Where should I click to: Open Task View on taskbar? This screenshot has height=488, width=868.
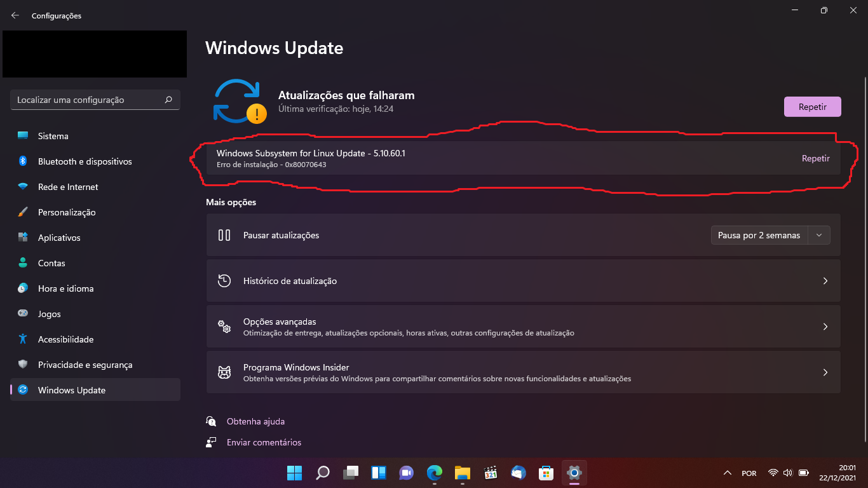click(350, 473)
